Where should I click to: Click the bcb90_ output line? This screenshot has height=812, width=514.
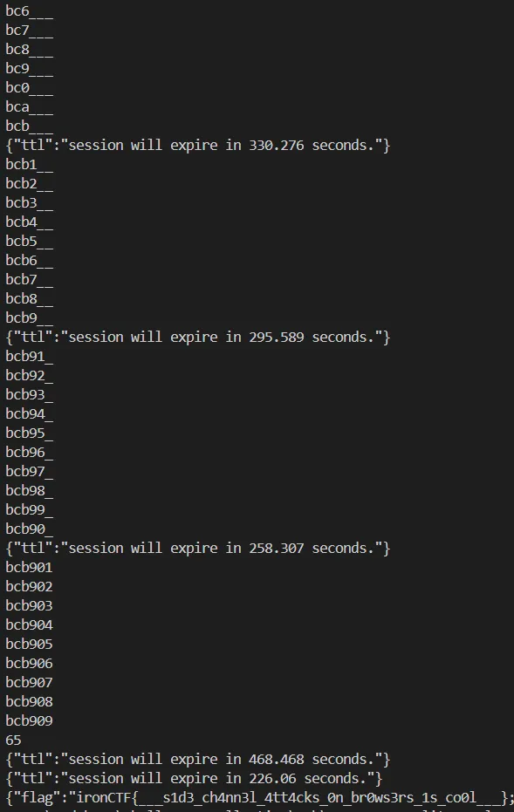[29, 529]
